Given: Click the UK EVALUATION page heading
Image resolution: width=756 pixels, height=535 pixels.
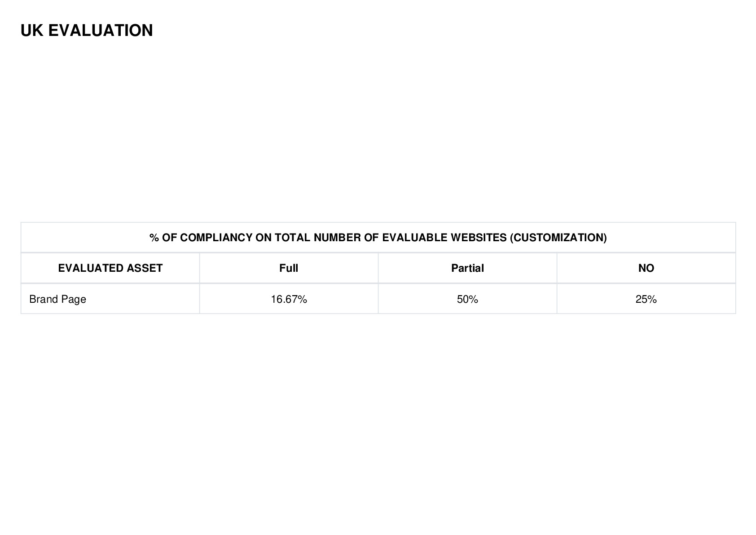Looking at the screenshot, I should (87, 31).
